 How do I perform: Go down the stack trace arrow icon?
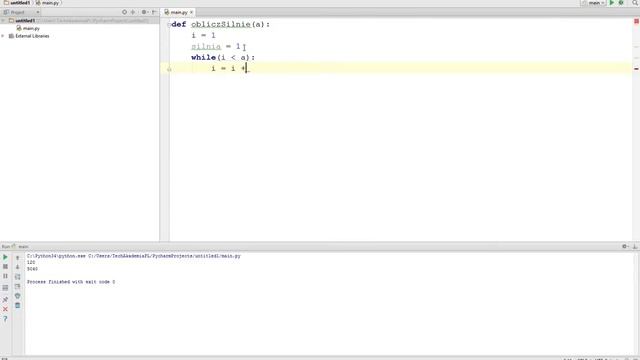click(18, 267)
